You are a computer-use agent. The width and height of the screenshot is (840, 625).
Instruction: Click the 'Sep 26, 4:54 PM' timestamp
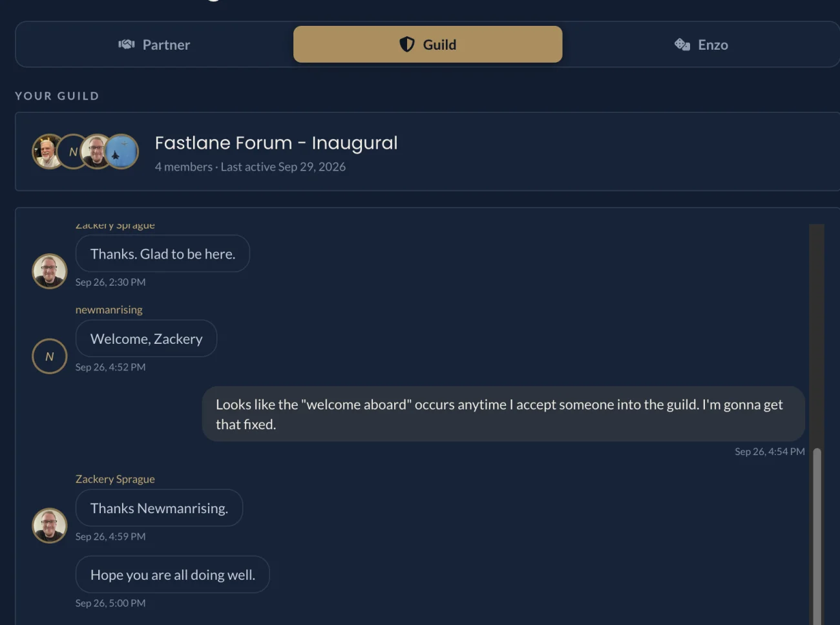tap(770, 452)
